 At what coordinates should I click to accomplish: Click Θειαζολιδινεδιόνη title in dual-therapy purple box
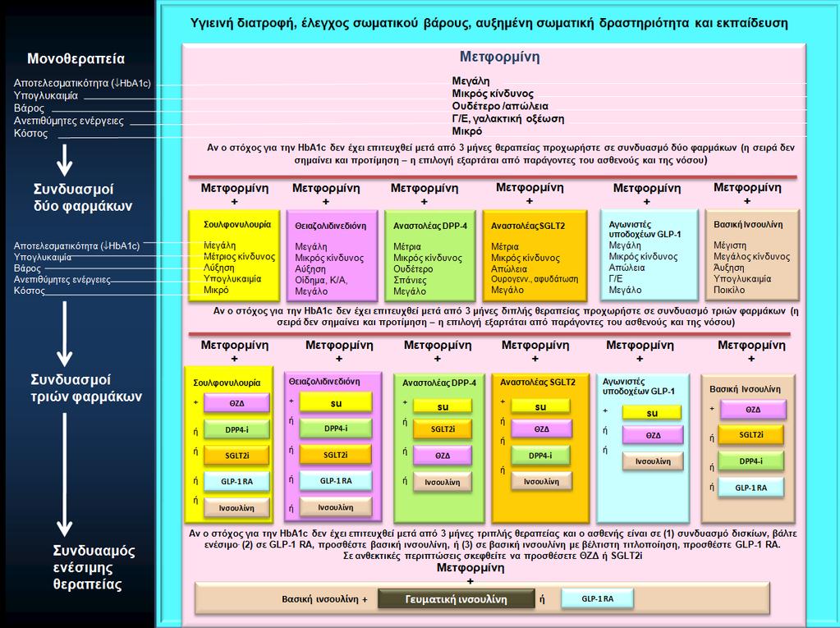coord(331,226)
